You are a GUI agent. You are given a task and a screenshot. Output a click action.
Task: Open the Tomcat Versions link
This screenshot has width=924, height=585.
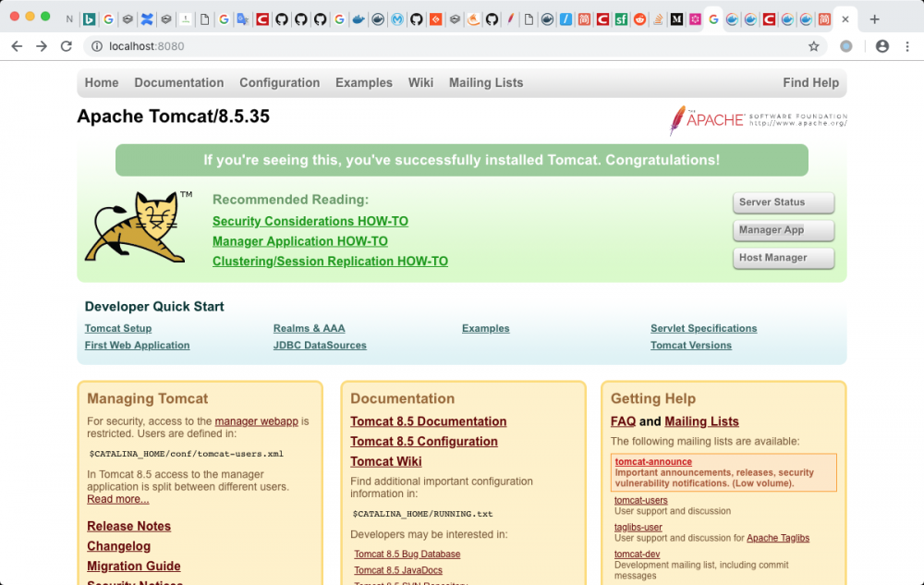690,346
